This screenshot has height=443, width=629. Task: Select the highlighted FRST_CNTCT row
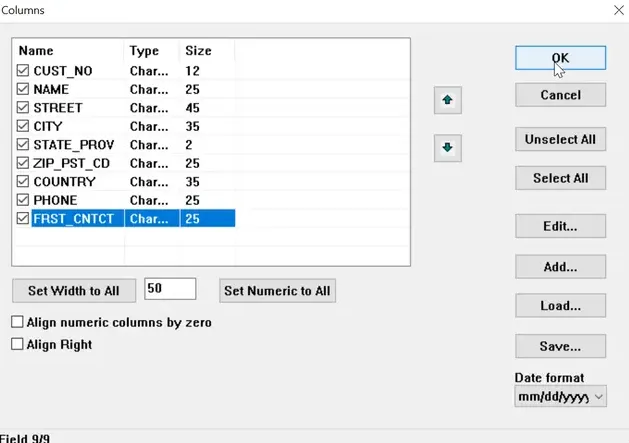click(x=133, y=218)
